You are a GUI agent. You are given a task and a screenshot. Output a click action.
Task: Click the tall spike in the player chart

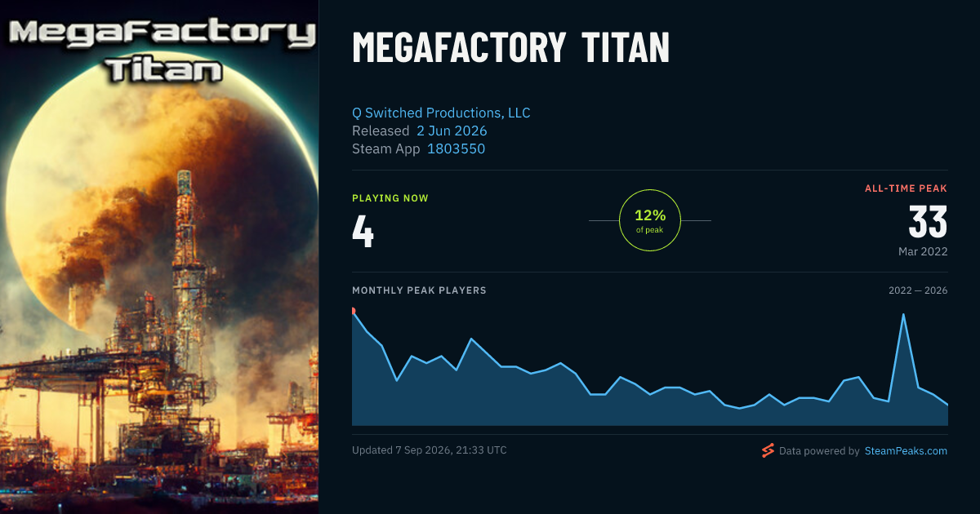(903, 314)
